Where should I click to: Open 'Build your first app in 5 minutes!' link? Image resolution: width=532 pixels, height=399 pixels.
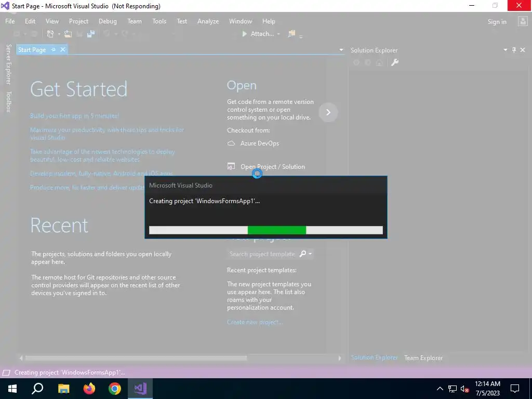tap(74, 116)
